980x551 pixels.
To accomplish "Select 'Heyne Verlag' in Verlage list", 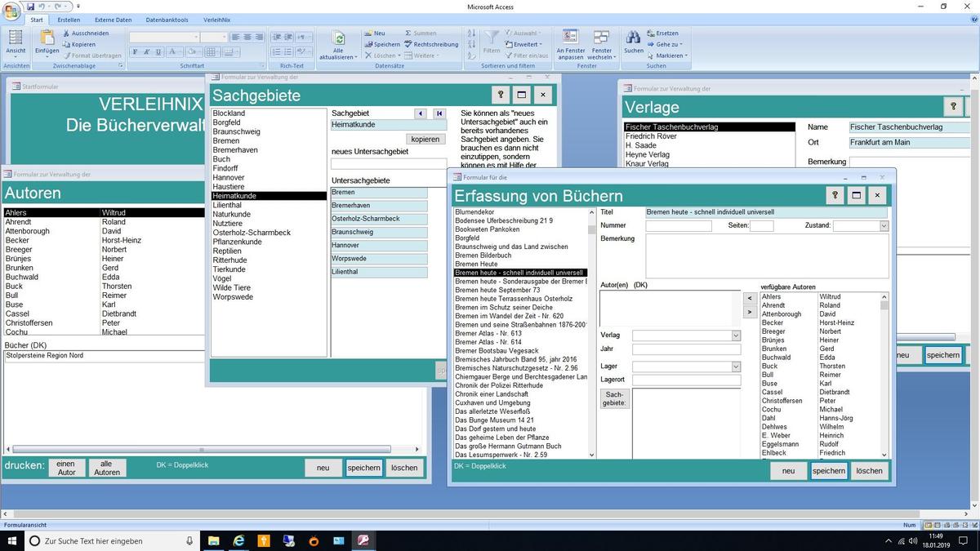I will pyautogui.click(x=648, y=154).
